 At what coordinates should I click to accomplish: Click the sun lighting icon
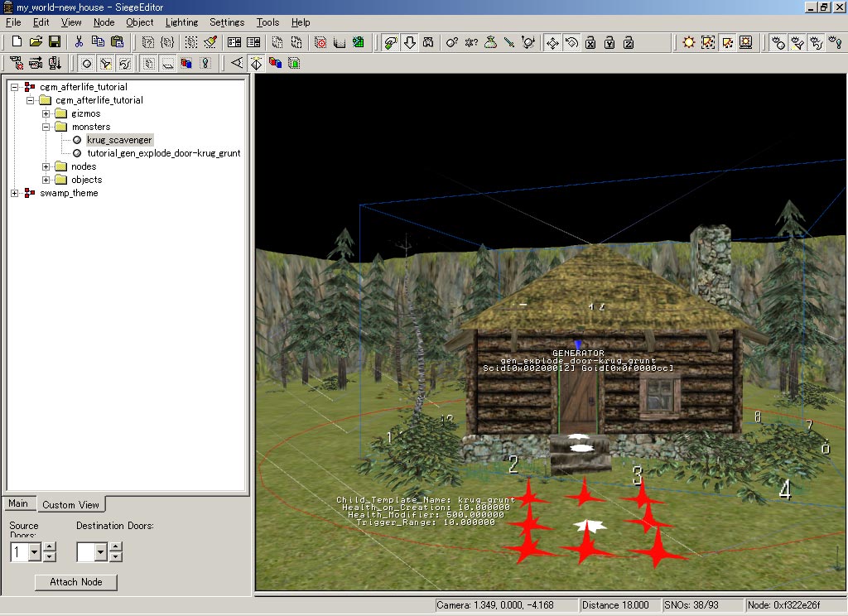pyautogui.click(x=689, y=42)
